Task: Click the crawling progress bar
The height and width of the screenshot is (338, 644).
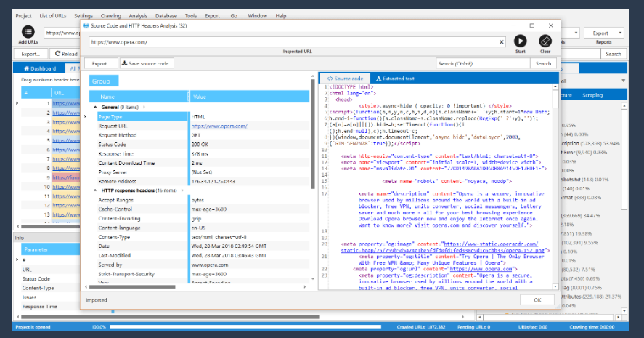Action: (245, 327)
